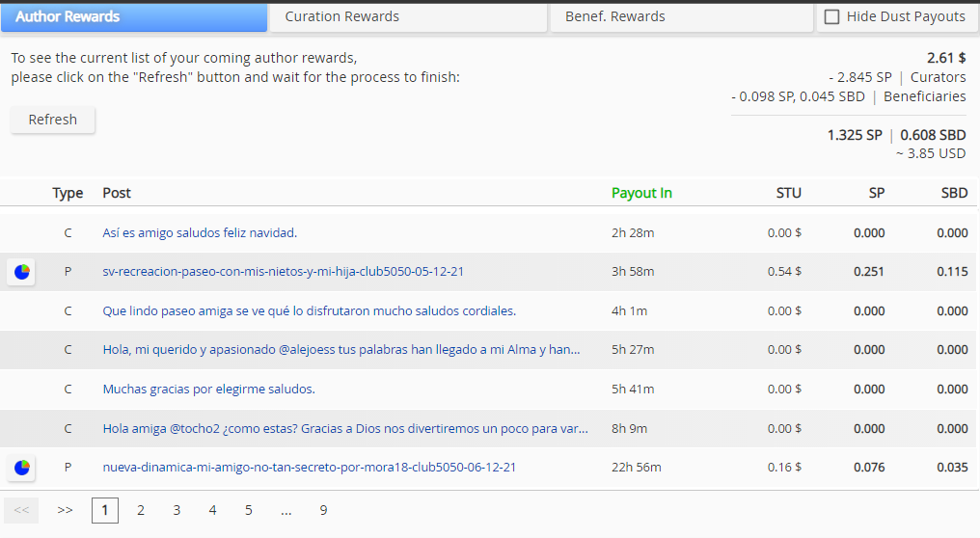Open comment 'Muchas gracias por elegirme saludos.'
The image size is (980, 538).
point(208,389)
